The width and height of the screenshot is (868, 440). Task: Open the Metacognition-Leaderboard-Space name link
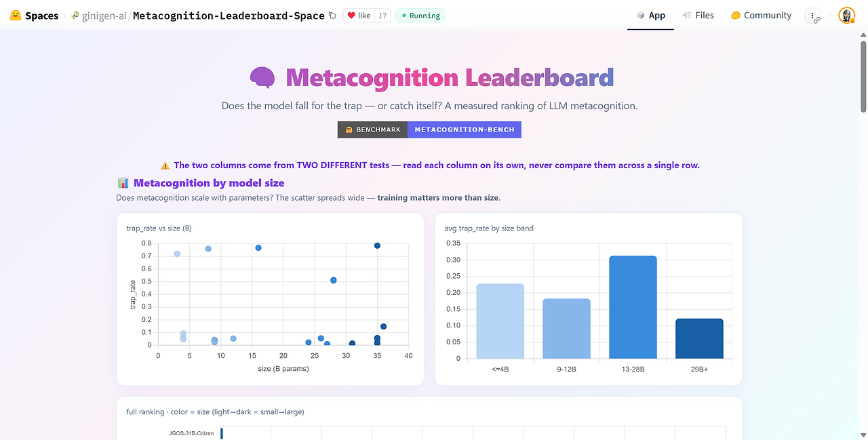pyautogui.click(x=229, y=16)
